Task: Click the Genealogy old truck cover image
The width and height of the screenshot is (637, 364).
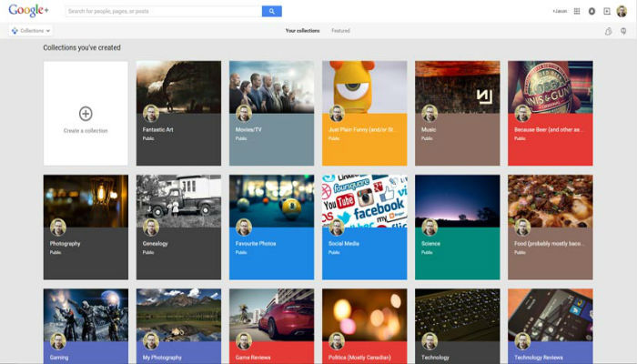Action: (178, 201)
